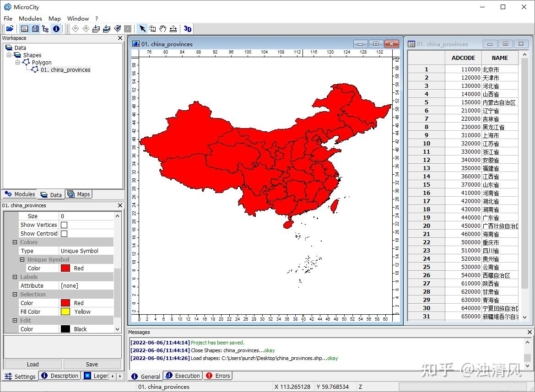
Task: Select the arrow selection tool
Action: (x=143, y=29)
